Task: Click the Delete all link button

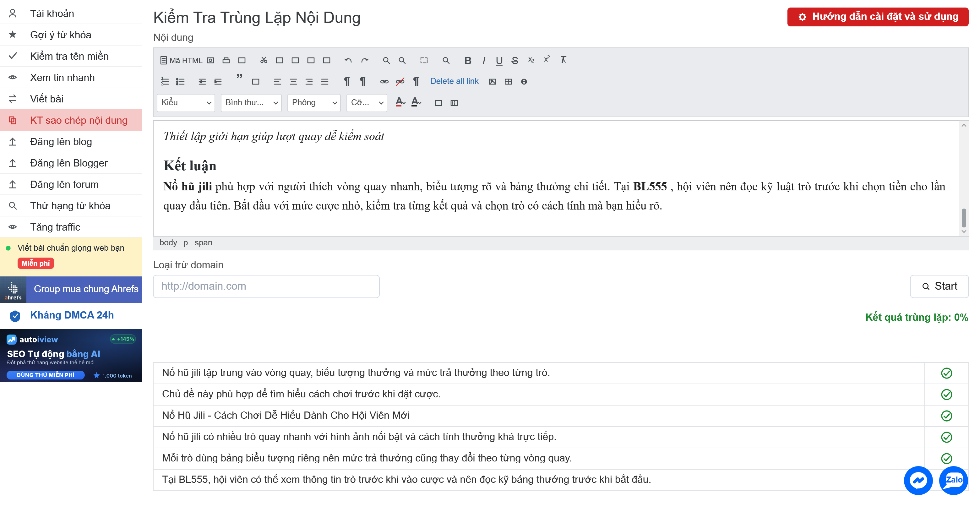Action: tap(454, 81)
